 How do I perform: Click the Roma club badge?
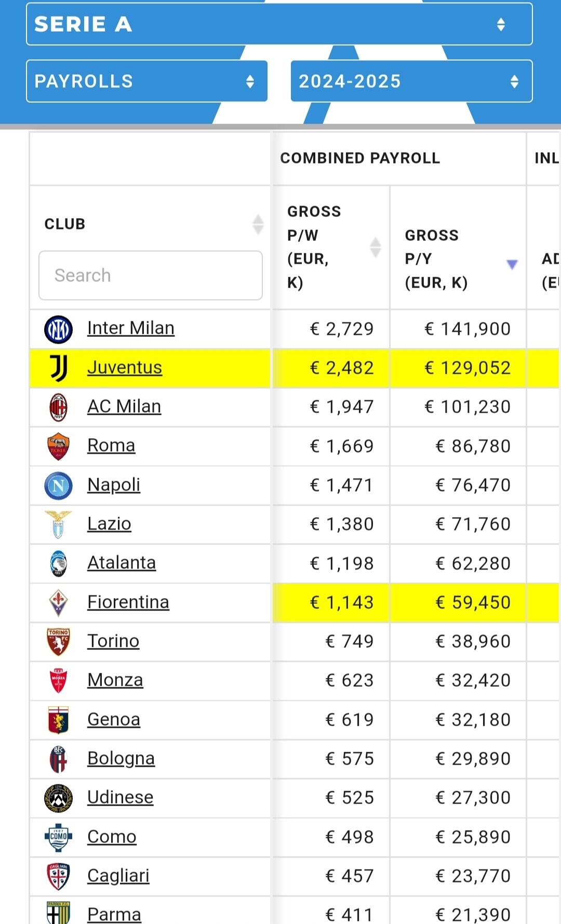click(58, 446)
